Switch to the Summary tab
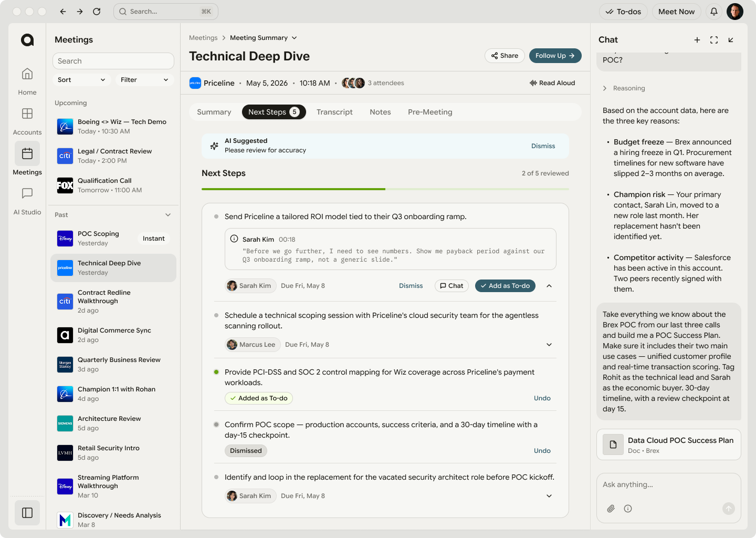Viewport: 756px width, 538px height. tap(214, 112)
